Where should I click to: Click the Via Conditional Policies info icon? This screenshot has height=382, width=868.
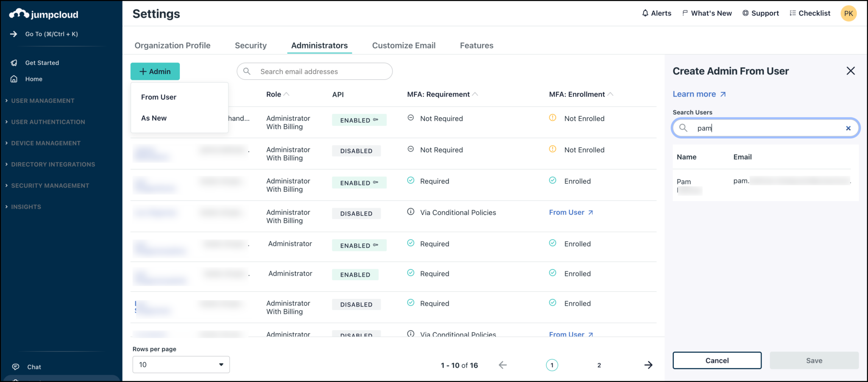point(410,212)
